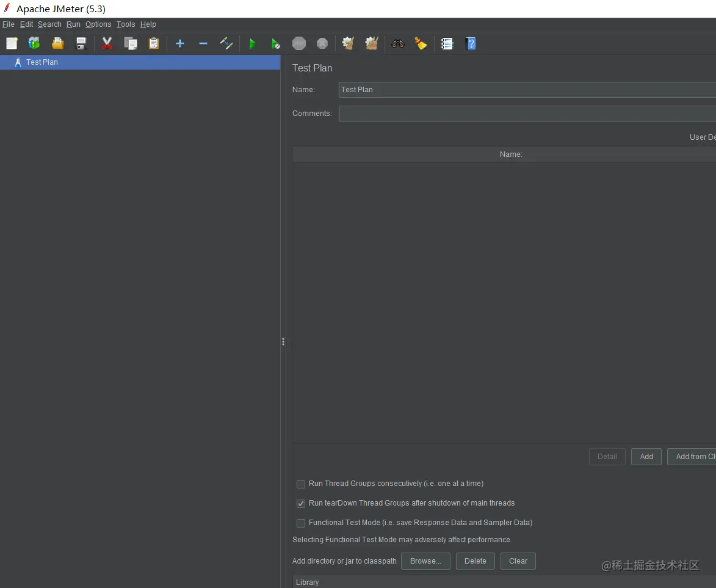
Task: Open the Function Helper dialog icon
Action: click(447, 43)
